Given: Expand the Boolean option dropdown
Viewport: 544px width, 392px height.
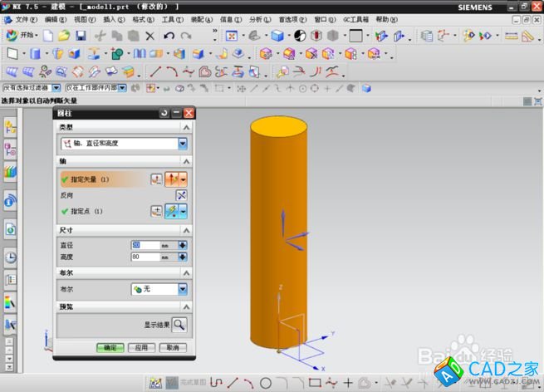Looking at the screenshot, I should coord(181,289).
